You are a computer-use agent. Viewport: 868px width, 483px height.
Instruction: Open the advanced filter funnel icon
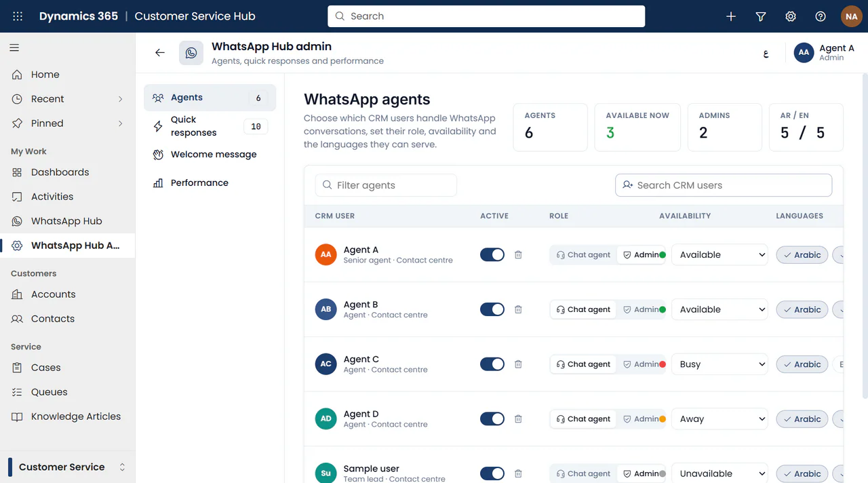pyautogui.click(x=761, y=16)
